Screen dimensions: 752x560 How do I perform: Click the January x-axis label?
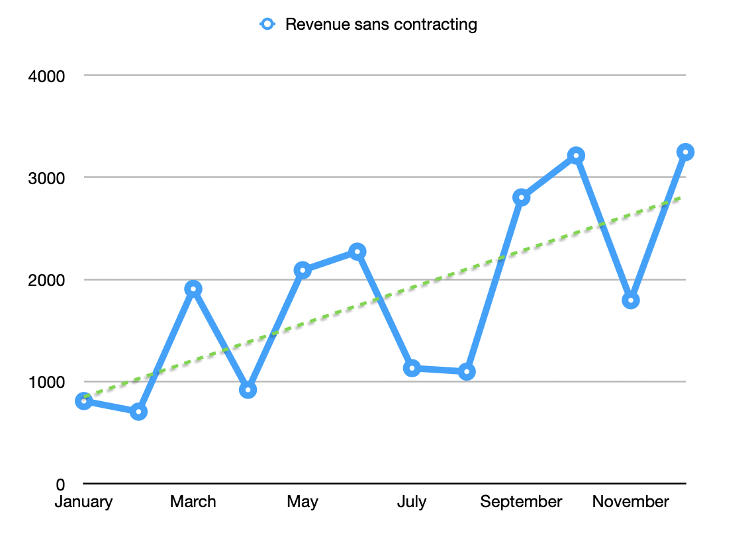pos(84,502)
